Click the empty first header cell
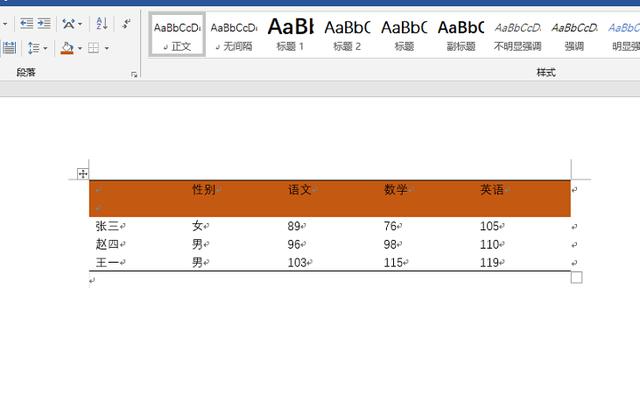Viewport: 640px width, 415px height. pos(137,198)
